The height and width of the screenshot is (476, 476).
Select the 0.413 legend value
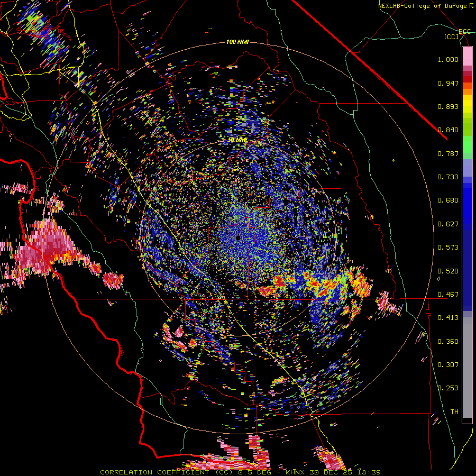[x=448, y=318]
